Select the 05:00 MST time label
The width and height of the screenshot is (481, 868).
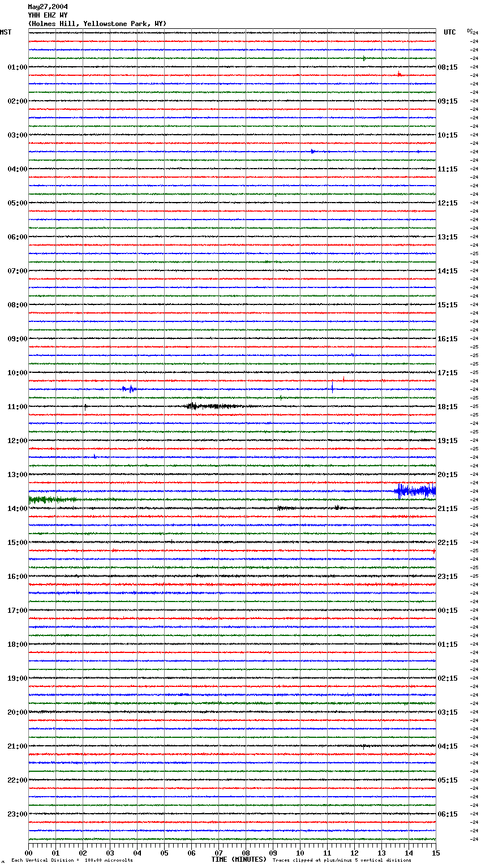(18, 203)
